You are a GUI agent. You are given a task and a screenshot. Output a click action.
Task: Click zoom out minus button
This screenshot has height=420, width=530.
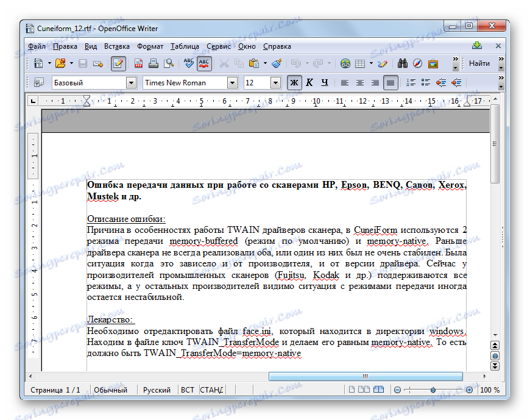tap(397, 390)
